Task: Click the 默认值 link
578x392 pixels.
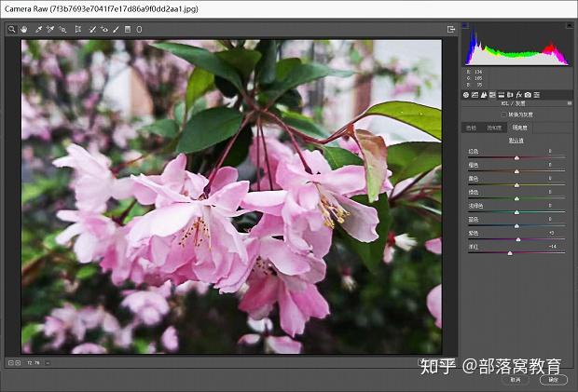Action: [x=516, y=141]
